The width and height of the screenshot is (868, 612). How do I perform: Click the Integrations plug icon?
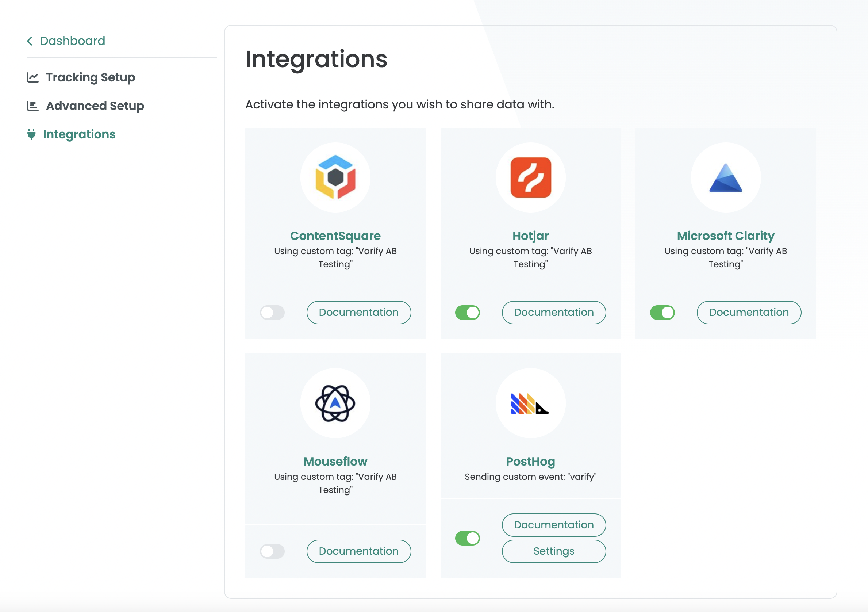(x=31, y=134)
